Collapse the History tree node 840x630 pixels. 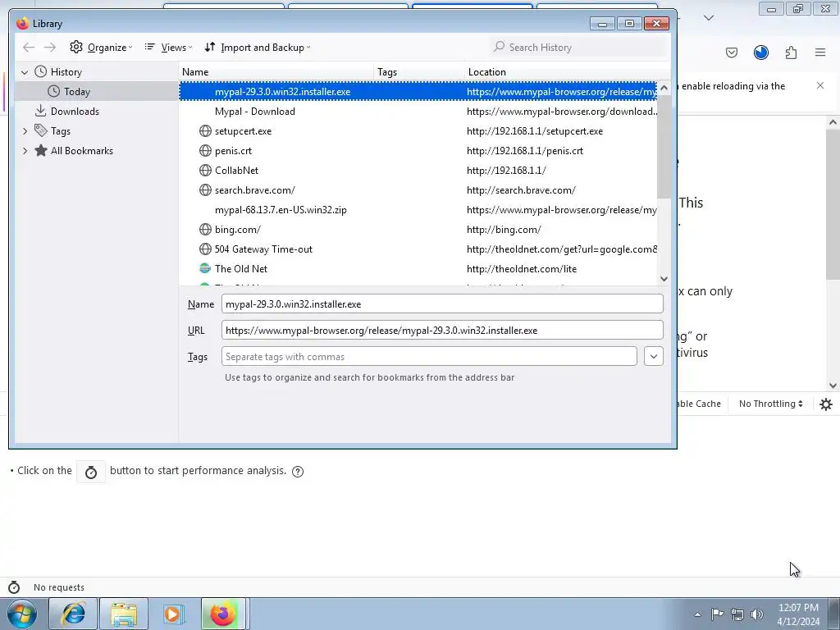pos(25,72)
